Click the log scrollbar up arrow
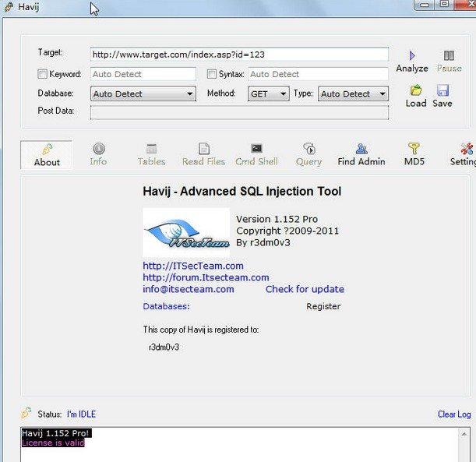 pos(464,434)
